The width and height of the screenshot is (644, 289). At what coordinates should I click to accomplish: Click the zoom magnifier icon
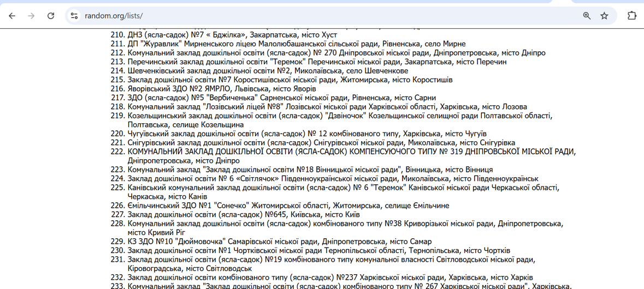click(587, 16)
